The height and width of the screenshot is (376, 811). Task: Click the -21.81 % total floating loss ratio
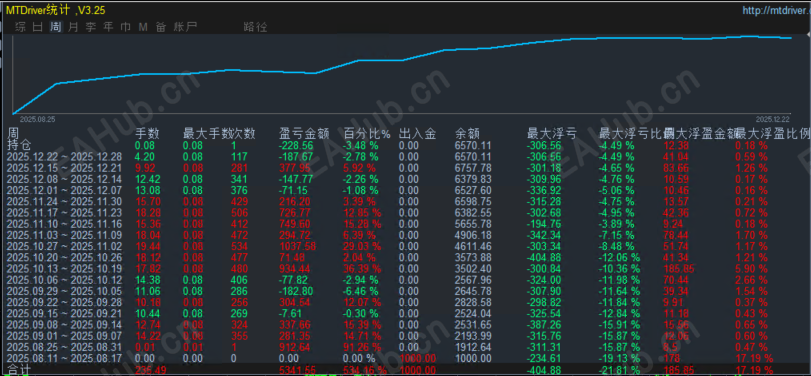click(620, 370)
